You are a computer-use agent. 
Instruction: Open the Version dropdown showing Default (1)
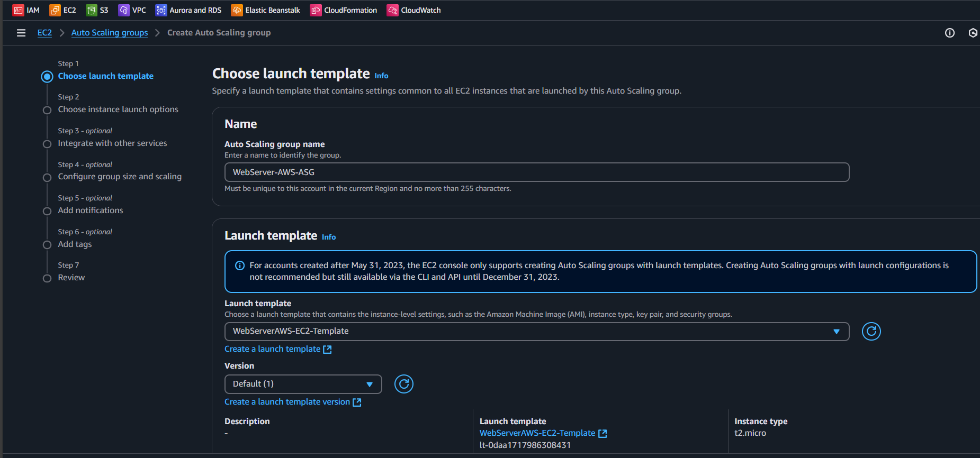[x=303, y=384]
